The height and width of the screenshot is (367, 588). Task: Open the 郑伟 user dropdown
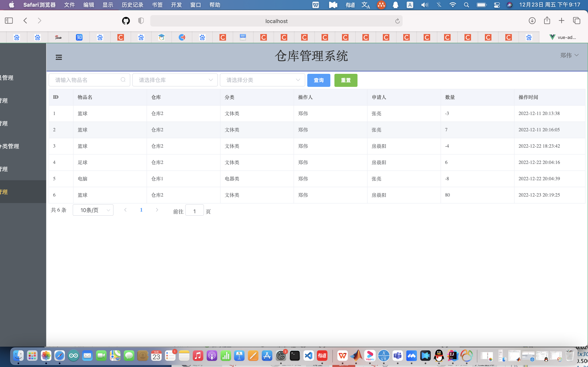[x=569, y=55]
